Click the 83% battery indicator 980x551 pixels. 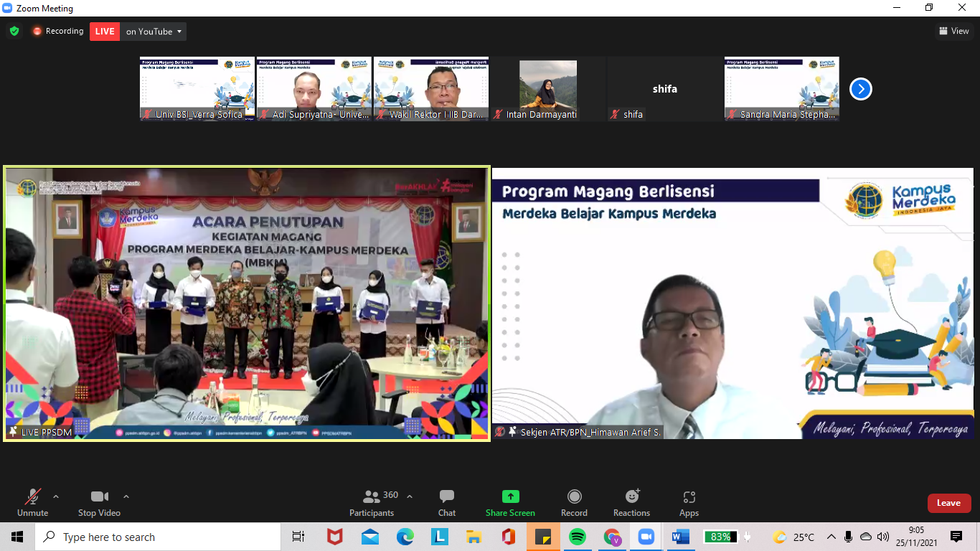[x=721, y=537]
